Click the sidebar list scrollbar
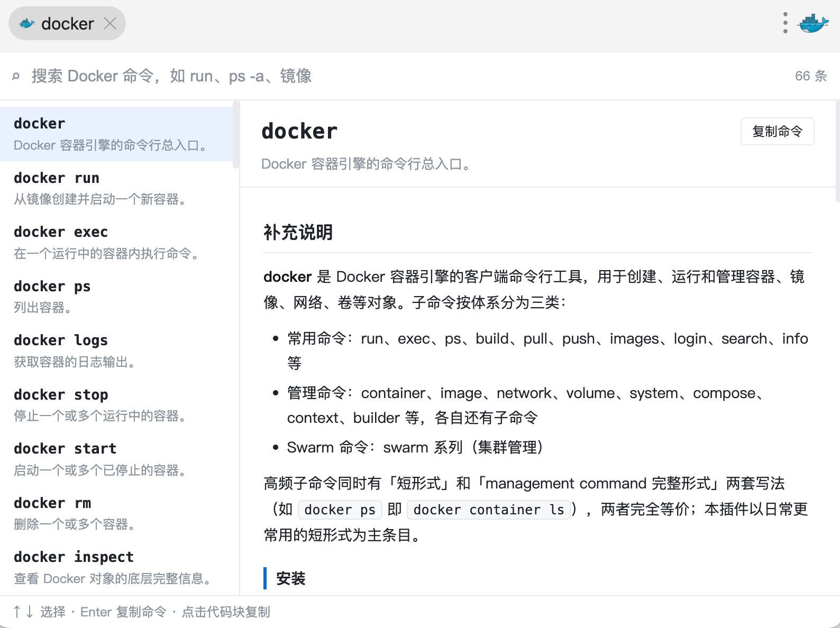This screenshot has height=628, width=840. pyautogui.click(x=236, y=135)
